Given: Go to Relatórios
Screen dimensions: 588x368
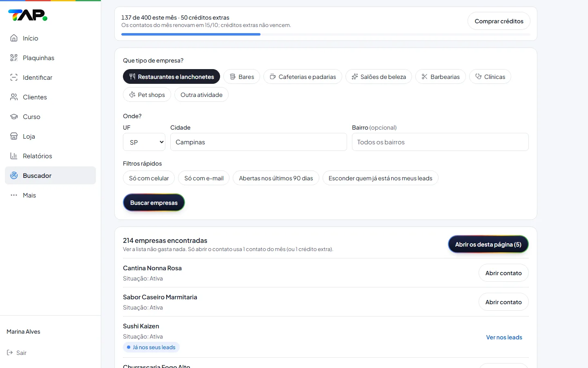Looking at the screenshot, I should (x=50, y=156).
